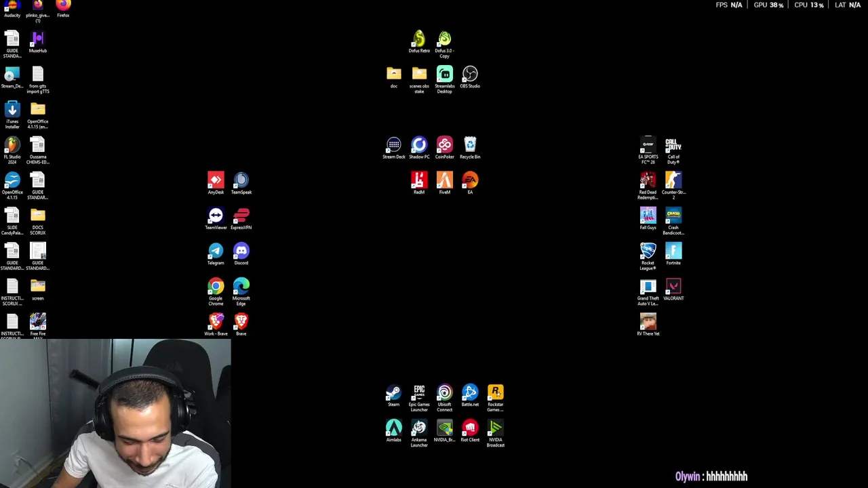Open the TeamViewer shortcut
Image resolution: width=868 pixels, height=488 pixels.
[x=216, y=218]
